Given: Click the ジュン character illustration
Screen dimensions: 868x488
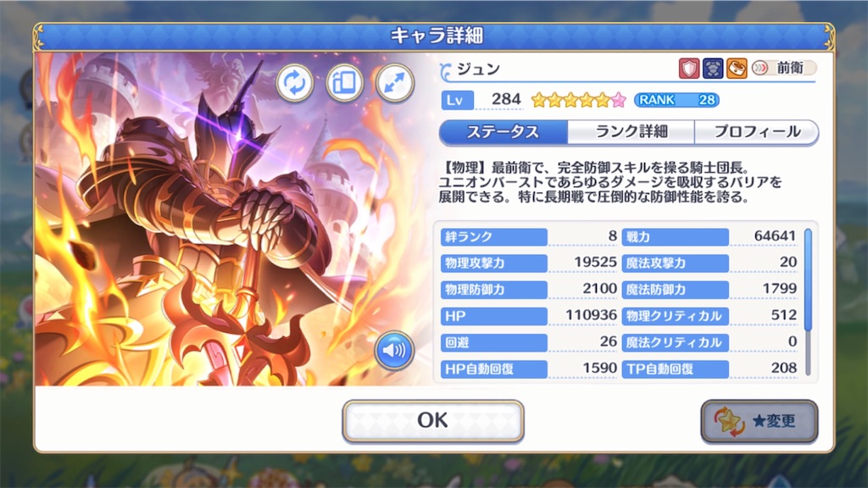Looking at the screenshot, I should (232, 219).
